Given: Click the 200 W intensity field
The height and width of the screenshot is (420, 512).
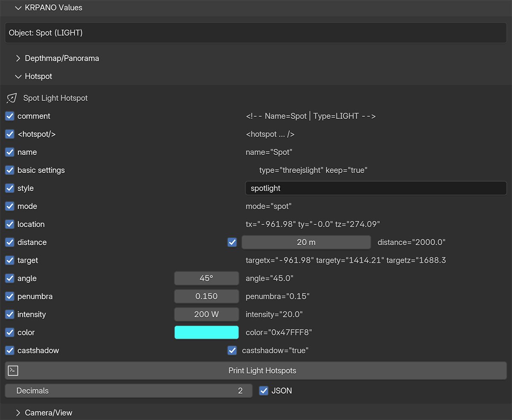Looking at the screenshot, I should (x=207, y=314).
